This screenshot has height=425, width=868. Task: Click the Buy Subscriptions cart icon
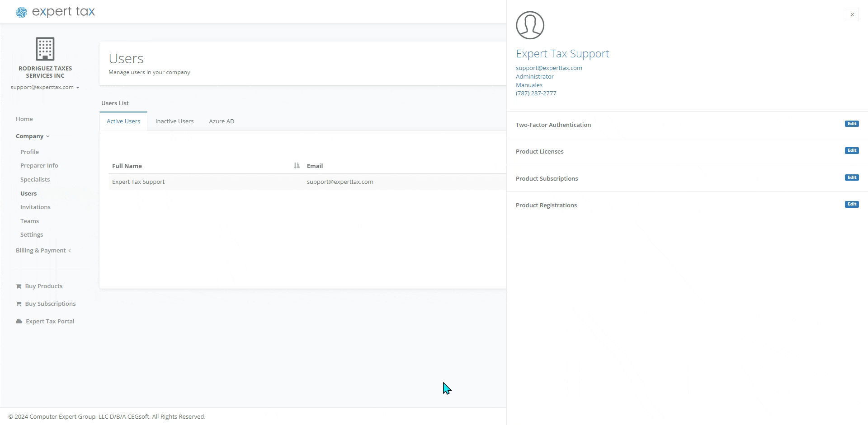(x=19, y=304)
